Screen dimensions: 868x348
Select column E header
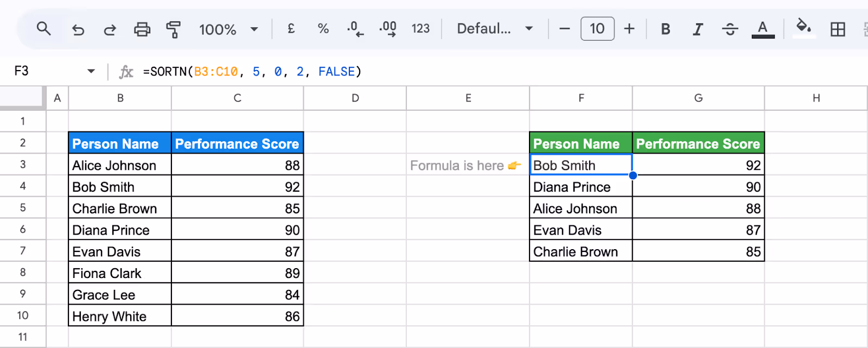pyautogui.click(x=468, y=98)
